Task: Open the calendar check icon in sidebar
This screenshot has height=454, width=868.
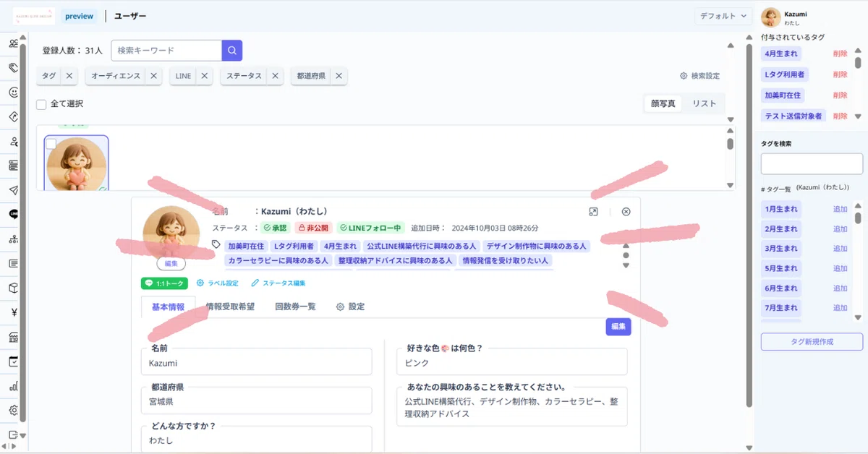Action: (x=14, y=361)
